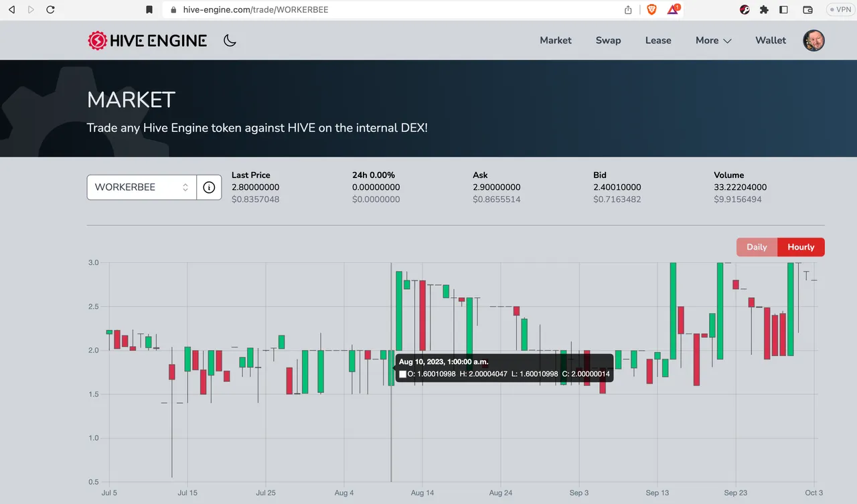Open the Lease link
Image resolution: width=857 pixels, height=504 pixels.
point(658,40)
